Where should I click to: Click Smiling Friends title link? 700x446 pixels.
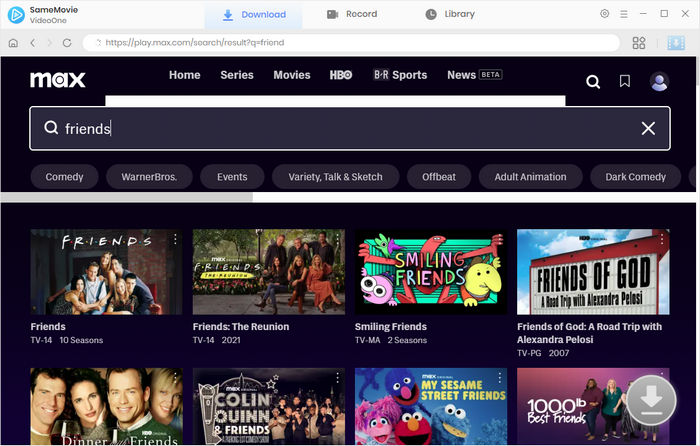click(x=391, y=327)
